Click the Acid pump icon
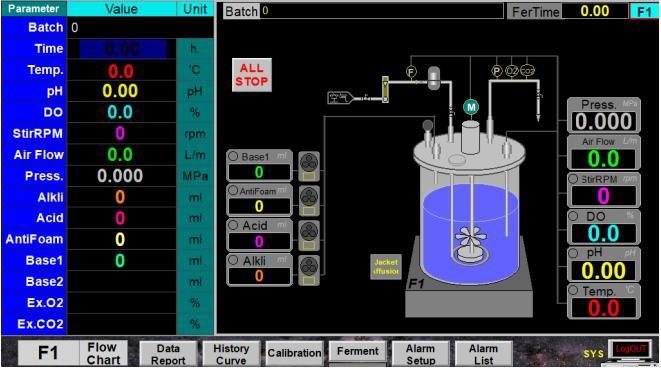This screenshot has width=661, height=368. pyautogui.click(x=309, y=236)
